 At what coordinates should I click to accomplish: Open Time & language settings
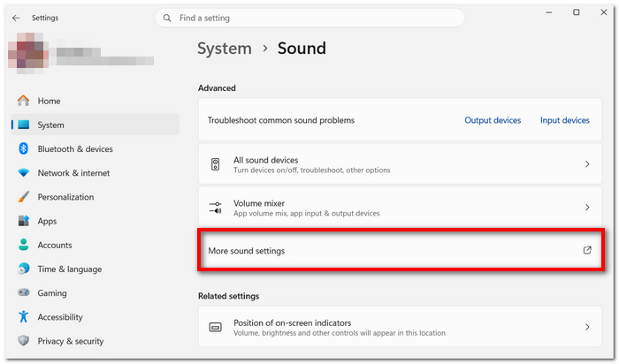coord(96,269)
